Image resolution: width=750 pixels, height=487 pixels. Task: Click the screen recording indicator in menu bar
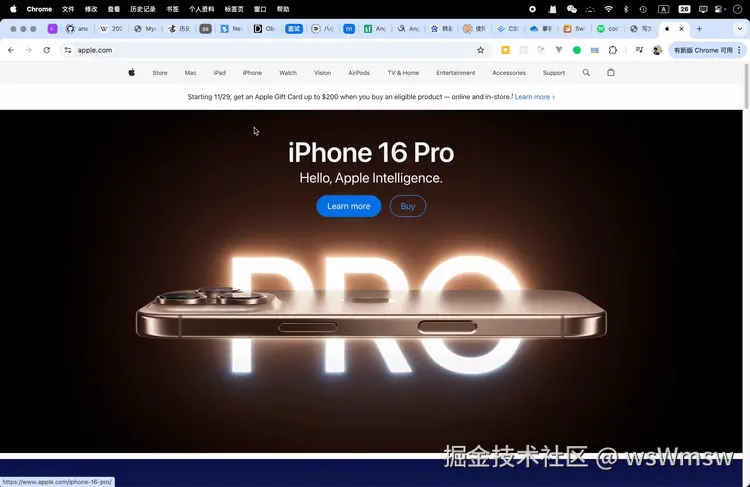click(532, 9)
